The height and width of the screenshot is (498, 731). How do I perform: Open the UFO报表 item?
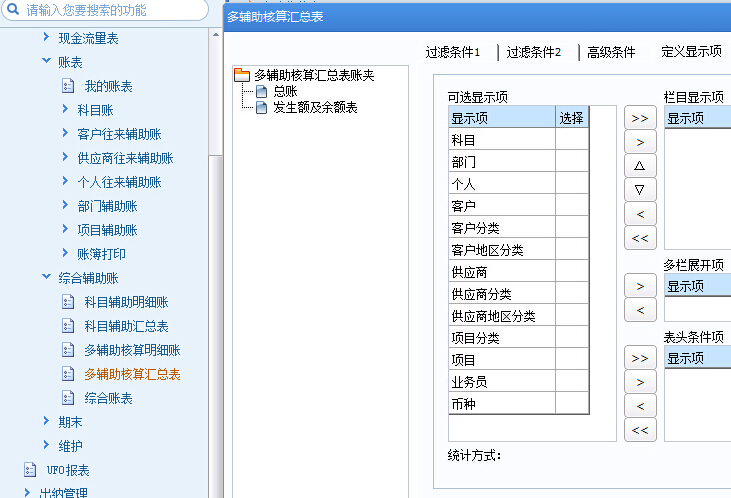pos(68,470)
